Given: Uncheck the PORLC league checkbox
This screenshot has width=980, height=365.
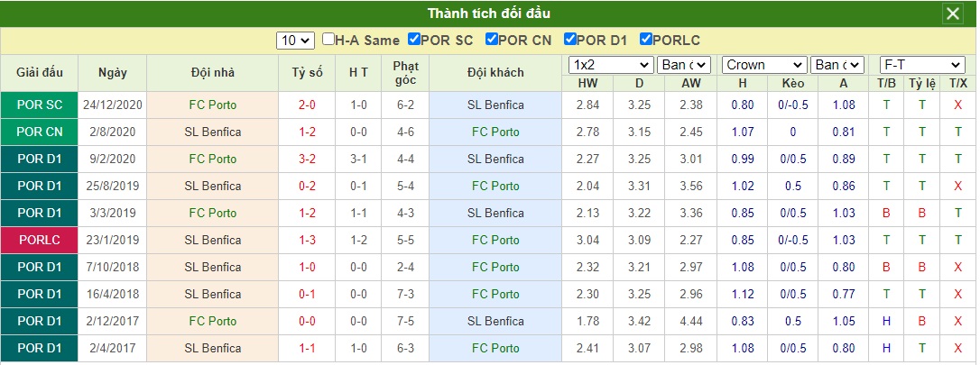Looking at the screenshot, I should pyautogui.click(x=646, y=40).
